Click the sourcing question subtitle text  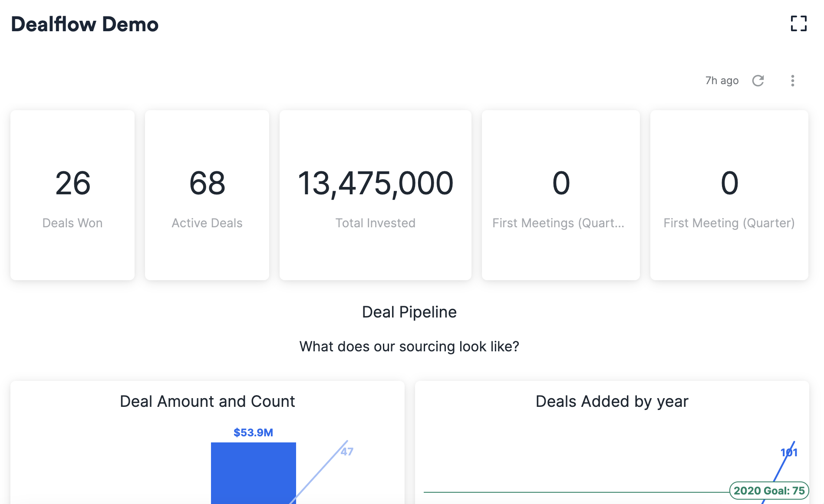pyautogui.click(x=409, y=347)
